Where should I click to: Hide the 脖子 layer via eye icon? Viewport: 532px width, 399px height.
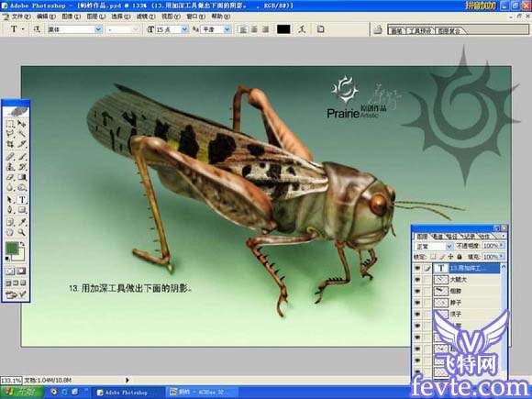point(417,303)
